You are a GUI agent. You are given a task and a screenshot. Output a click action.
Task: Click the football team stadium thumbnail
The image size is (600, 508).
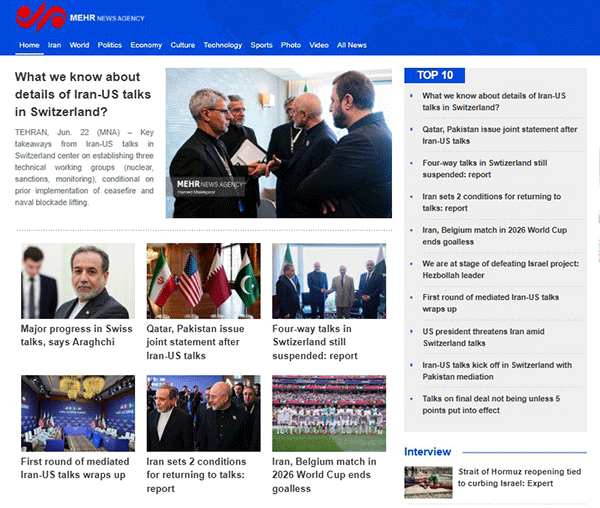click(329, 413)
